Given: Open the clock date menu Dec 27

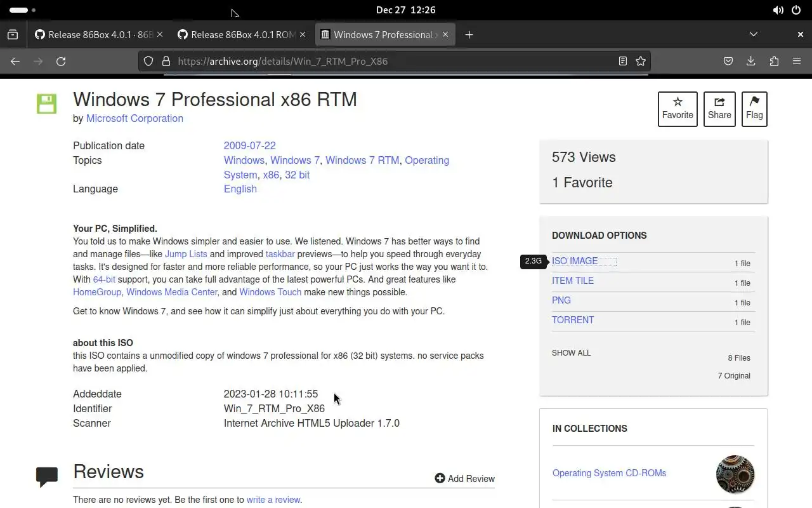Looking at the screenshot, I should (405, 10).
